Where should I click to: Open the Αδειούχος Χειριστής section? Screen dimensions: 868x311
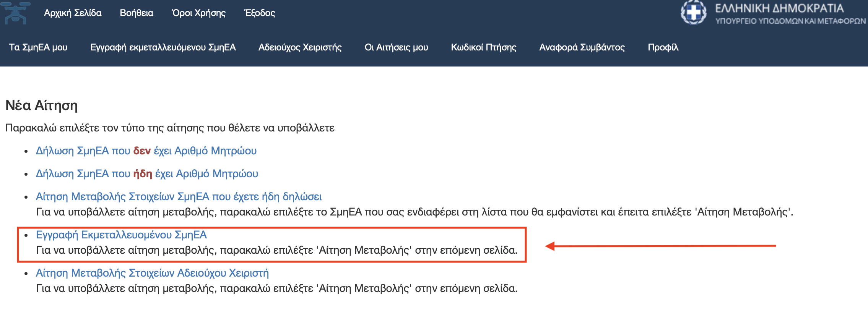point(300,47)
